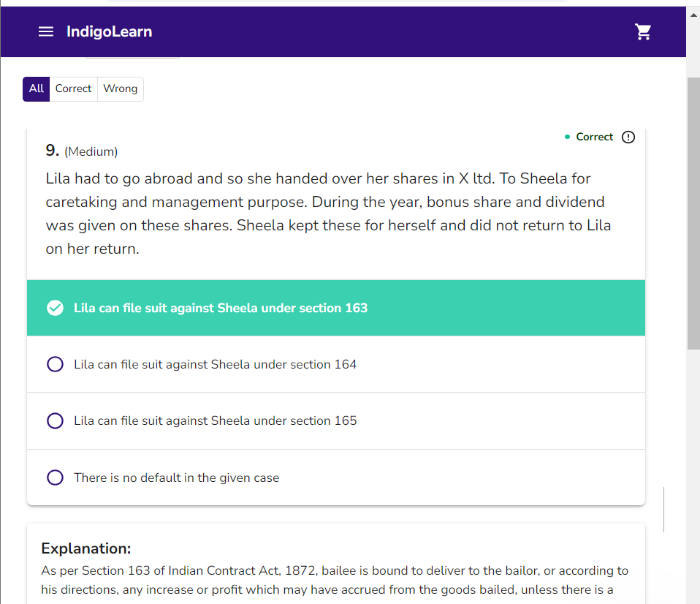Open the shopping cart
The width and height of the screenshot is (700, 604).
643,31
